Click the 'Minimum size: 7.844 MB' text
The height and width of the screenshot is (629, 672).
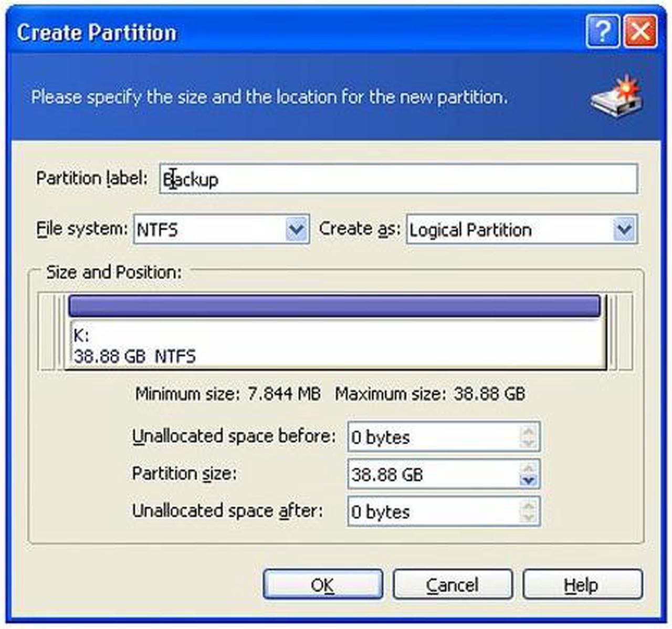click(228, 394)
